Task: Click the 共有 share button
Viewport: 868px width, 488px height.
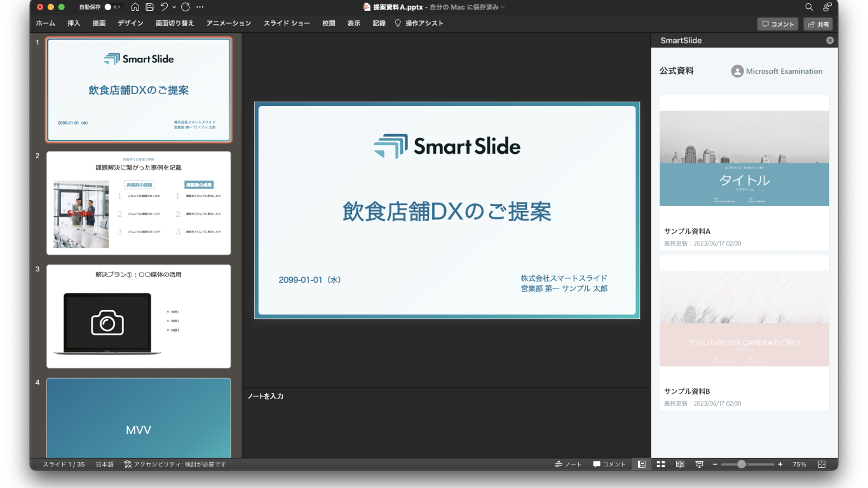Action: coord(818,24)
